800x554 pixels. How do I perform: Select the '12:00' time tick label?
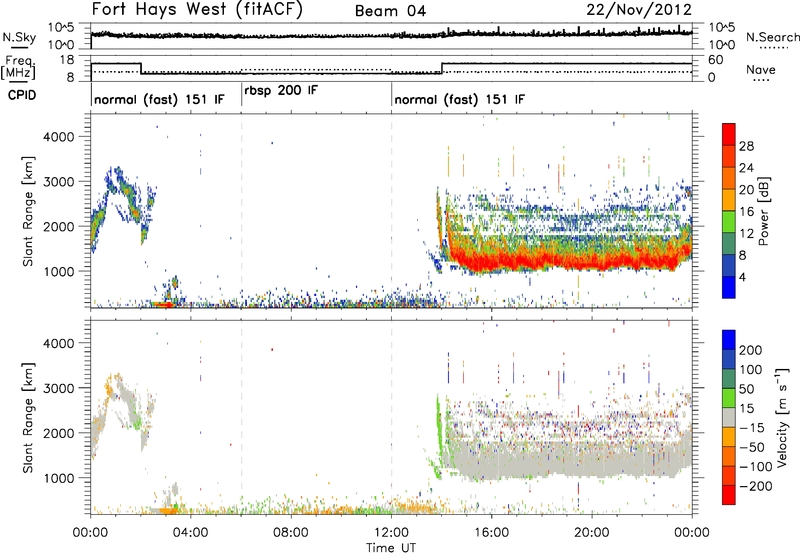(x=391, y=533)
